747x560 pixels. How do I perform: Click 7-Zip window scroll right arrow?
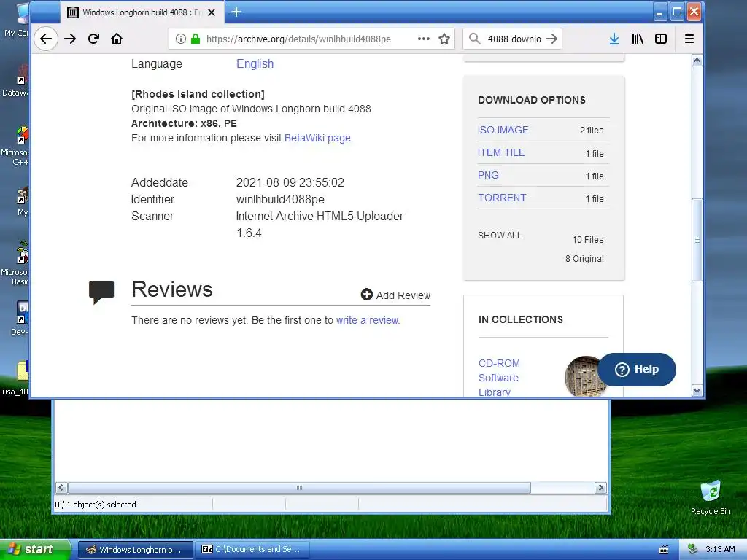click(600, 488)
